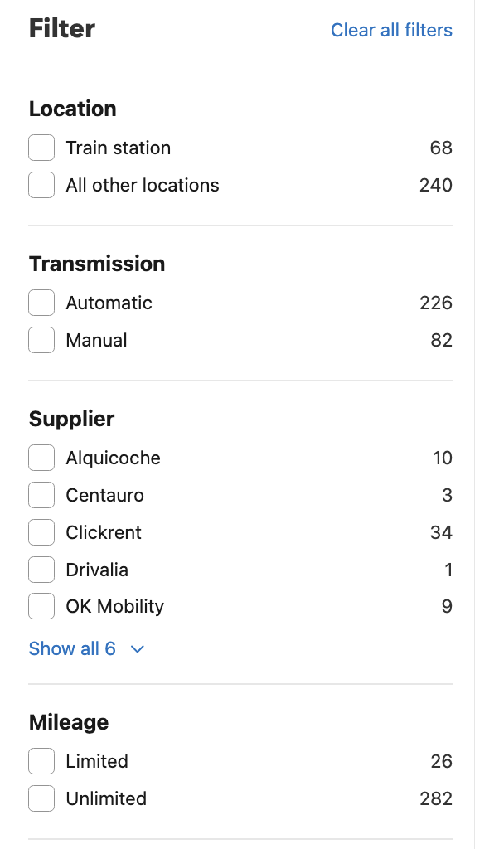Select Drivalia supplier checkbox
The image size is (504, 849).
(x=41, y=570)
